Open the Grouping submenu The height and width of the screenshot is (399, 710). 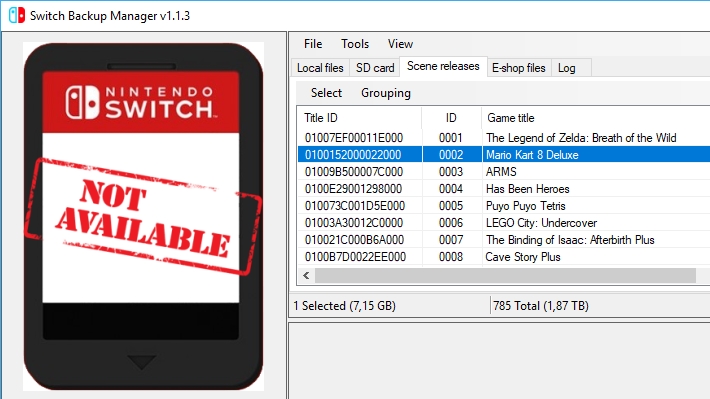pos(386,93)
